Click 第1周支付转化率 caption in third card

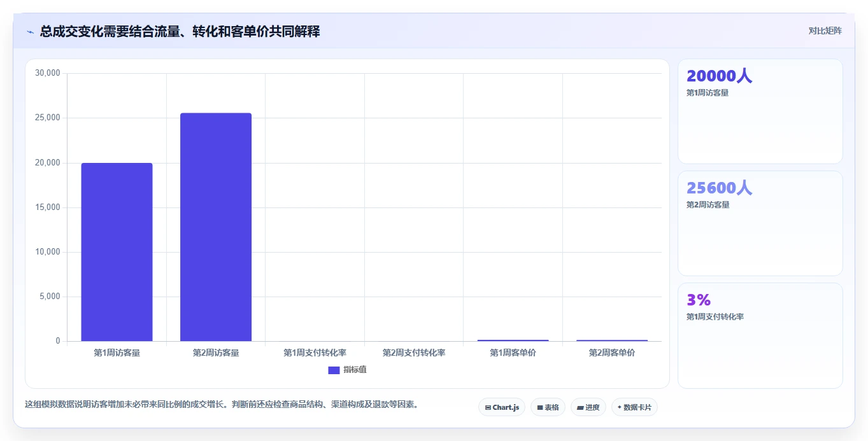(715, 317)
